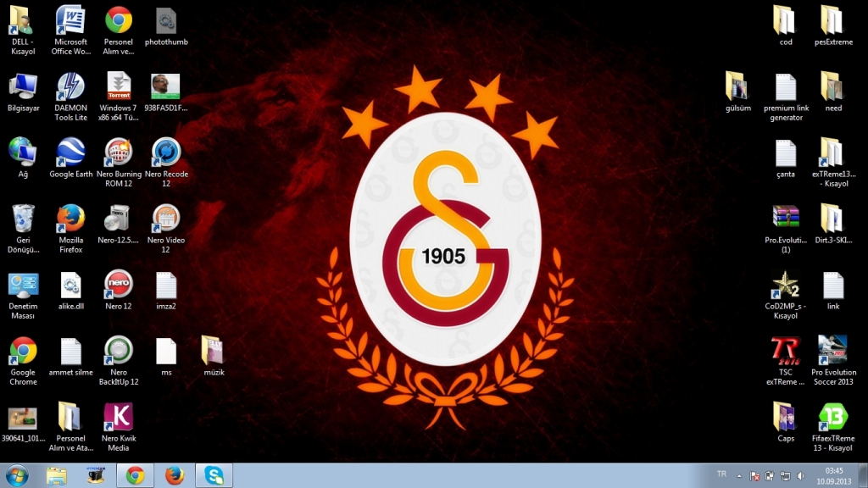
Task: Launch FifaexTReme 13 - Kısayol shortcut
Action: pos(833,427)
